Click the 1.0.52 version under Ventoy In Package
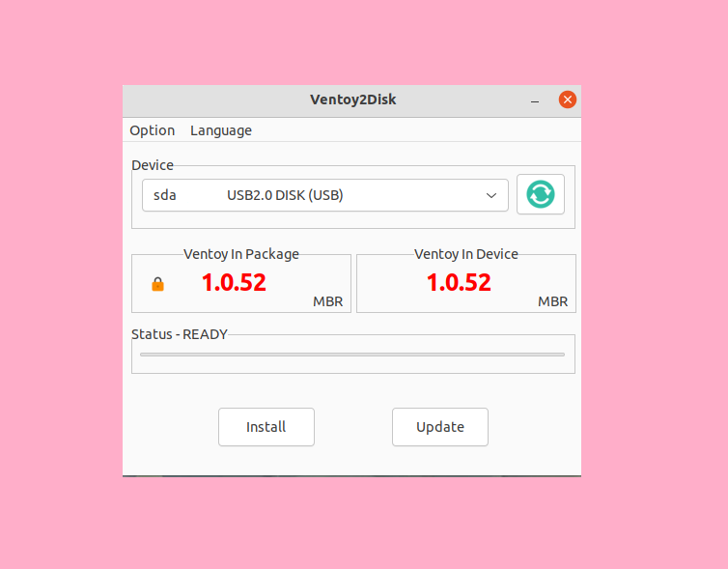Viewport: 728px width, 569px height. (234, 282)
